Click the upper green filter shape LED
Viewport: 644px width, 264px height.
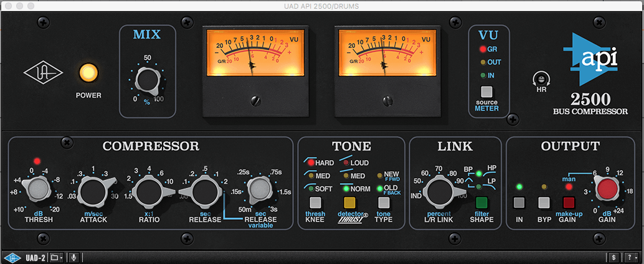pos(478,174)
